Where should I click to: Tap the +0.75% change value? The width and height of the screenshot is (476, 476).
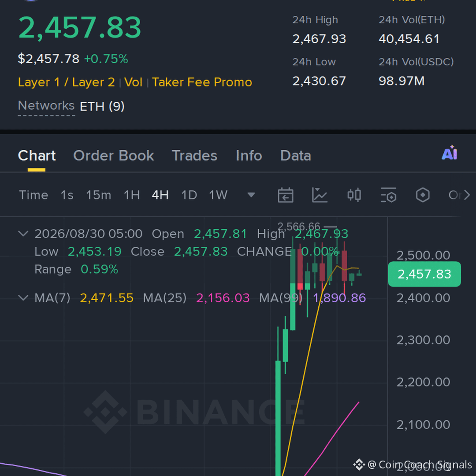(x=106, y=59)
